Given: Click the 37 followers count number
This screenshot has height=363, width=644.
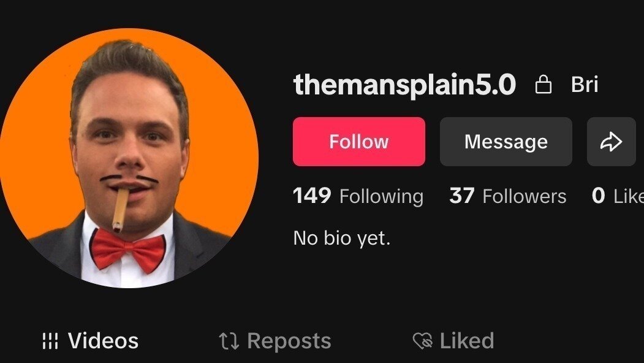Looking at the screenshot, I should click(462, 195).
